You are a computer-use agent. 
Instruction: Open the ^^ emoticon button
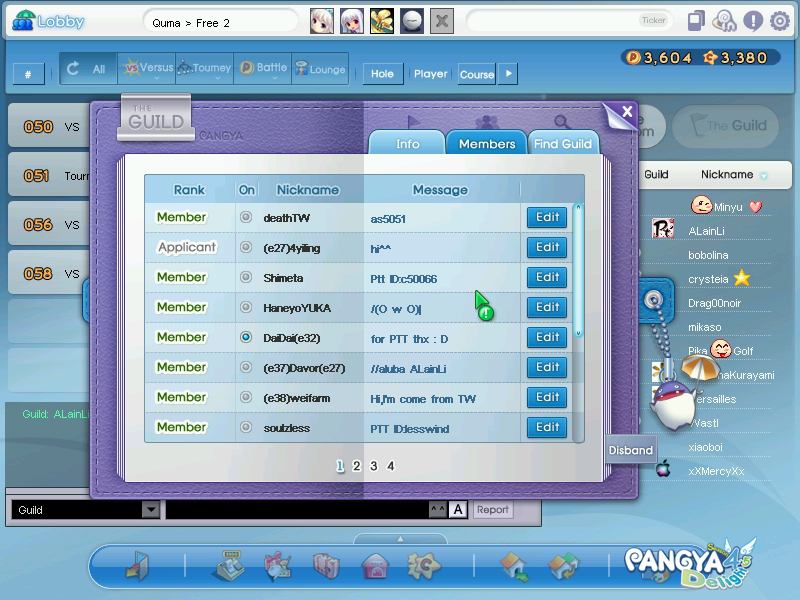tap(438, 509)
